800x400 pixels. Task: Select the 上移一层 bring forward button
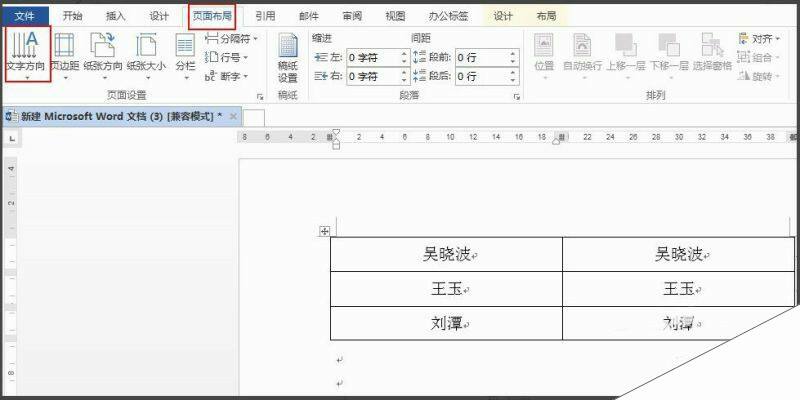point(626,56)
